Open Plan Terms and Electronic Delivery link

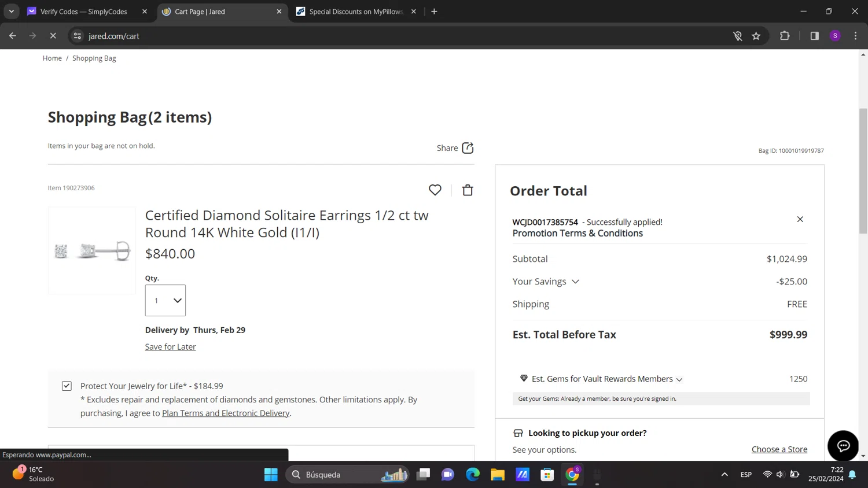(226, 413)
